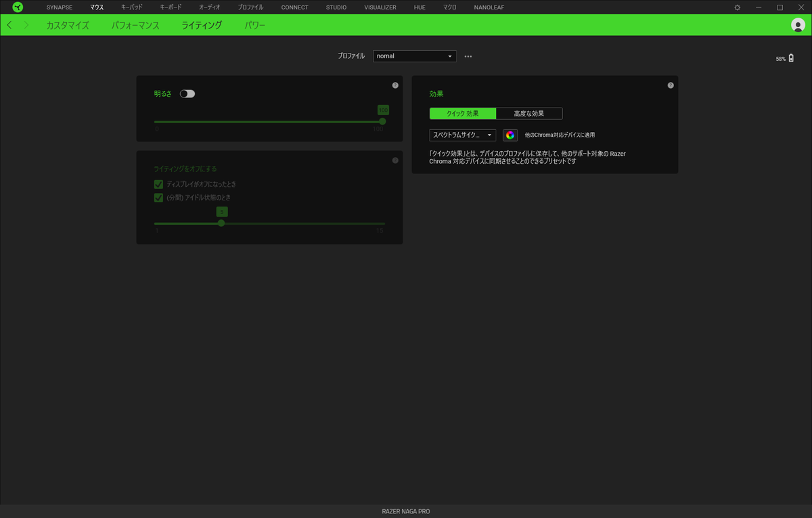Open the nomal profile dropdown
Image resolution: width=812 pixels, height=518 pixels.
415,56
